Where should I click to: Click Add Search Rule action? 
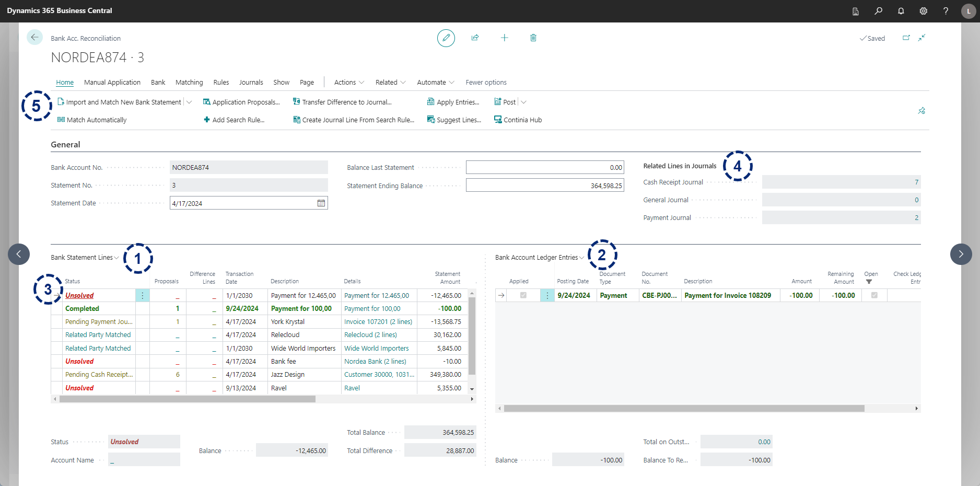(x=234, y=120)
